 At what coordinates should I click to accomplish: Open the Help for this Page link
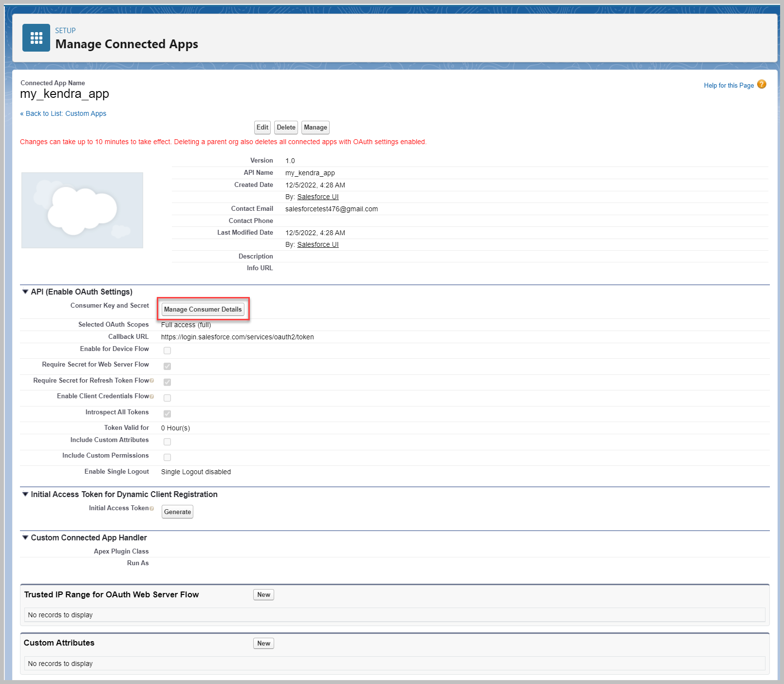(728, 85)
